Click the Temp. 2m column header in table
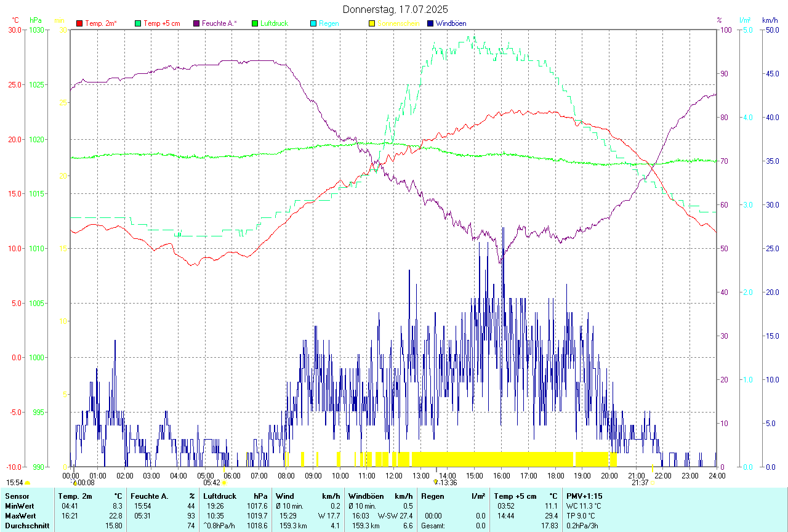The width and height of the screenshot is (788, 532). (x=75, y=496)
